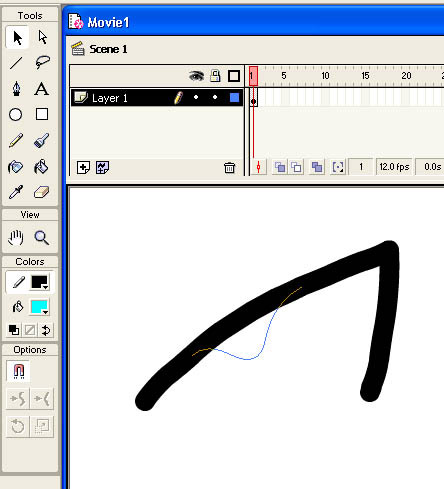The image size is (444, 489).
Task: Click the red playhead at frame 1
Action: click(x=253, y=76)
